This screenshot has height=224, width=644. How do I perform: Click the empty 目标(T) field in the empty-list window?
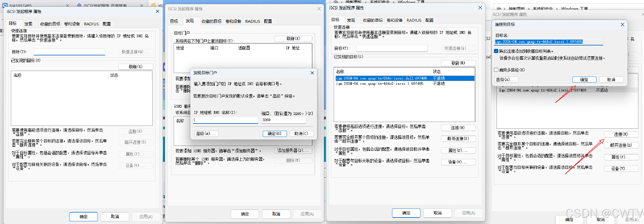(x=69, y=52)
